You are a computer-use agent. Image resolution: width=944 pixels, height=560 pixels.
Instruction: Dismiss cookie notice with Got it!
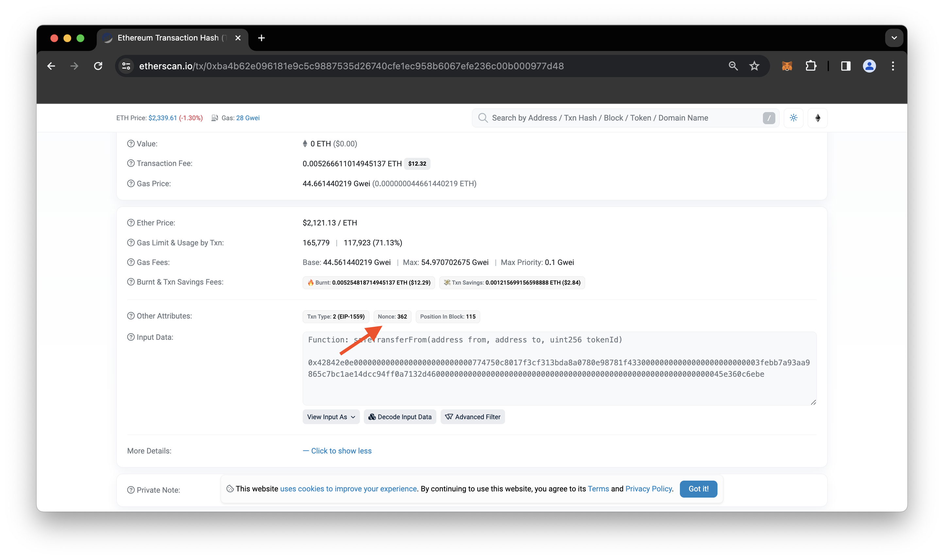click(698, 489)
